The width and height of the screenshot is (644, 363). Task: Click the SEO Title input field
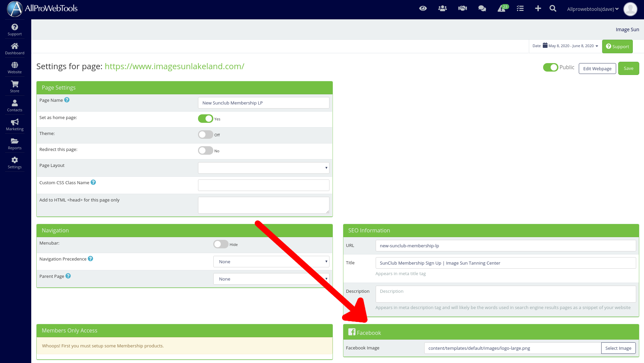coord(505,263)
